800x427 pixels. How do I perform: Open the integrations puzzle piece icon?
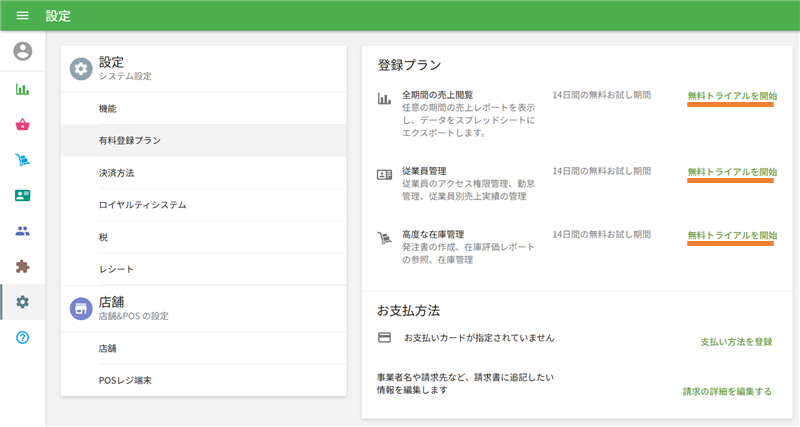(22, 267)
